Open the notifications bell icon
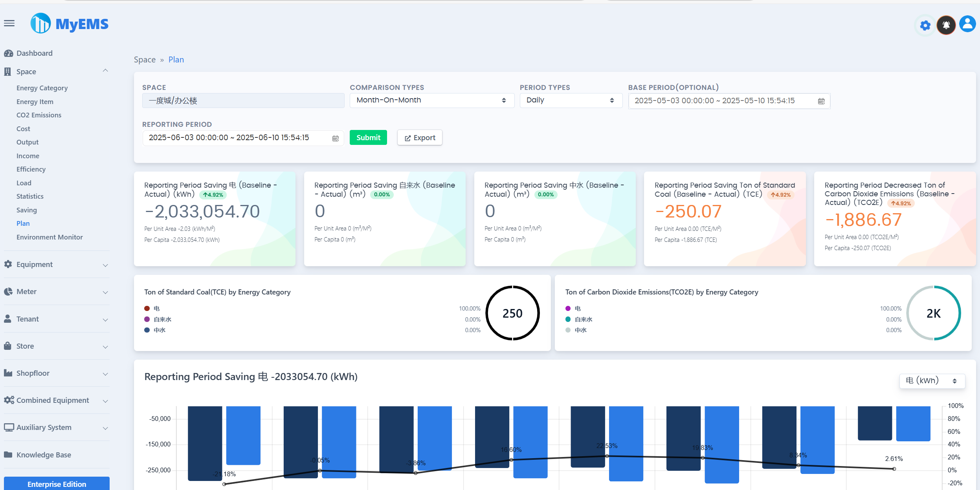Viewport: 980px width, 490px height. click(946, 26)
